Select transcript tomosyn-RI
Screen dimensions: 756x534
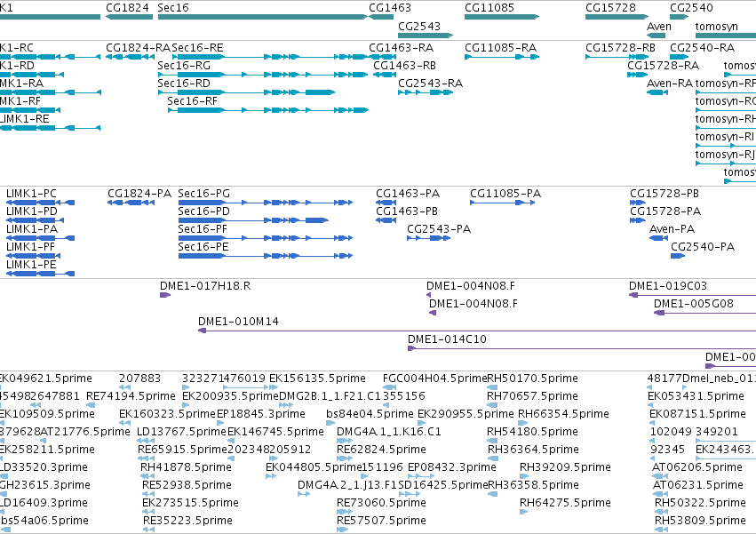pos(725,137)
